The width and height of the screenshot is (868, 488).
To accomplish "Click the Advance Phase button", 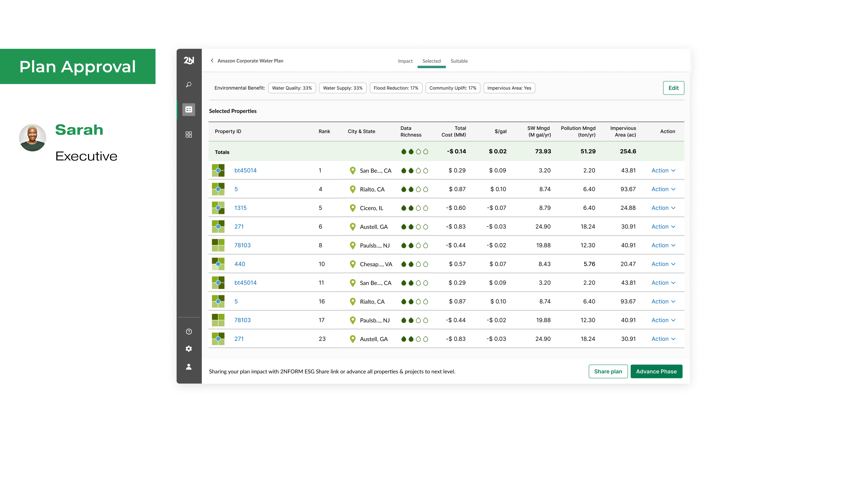I will [x=656, y=371].
